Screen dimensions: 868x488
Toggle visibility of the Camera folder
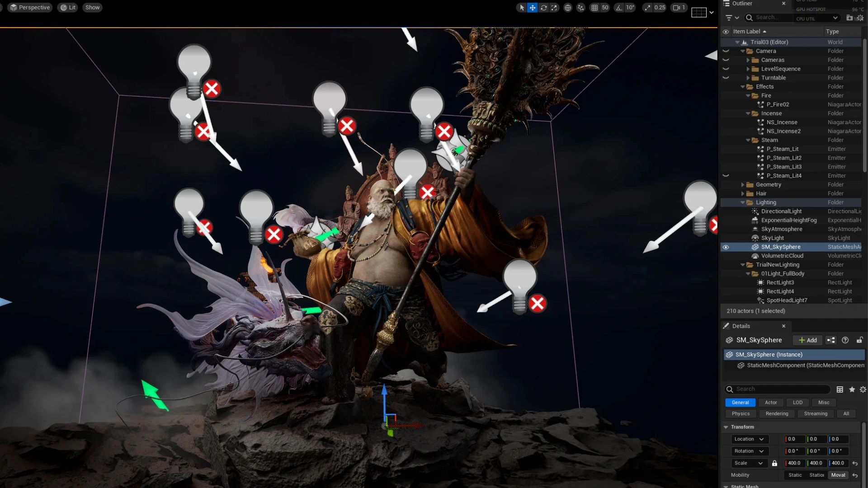[x=726, y=51]
